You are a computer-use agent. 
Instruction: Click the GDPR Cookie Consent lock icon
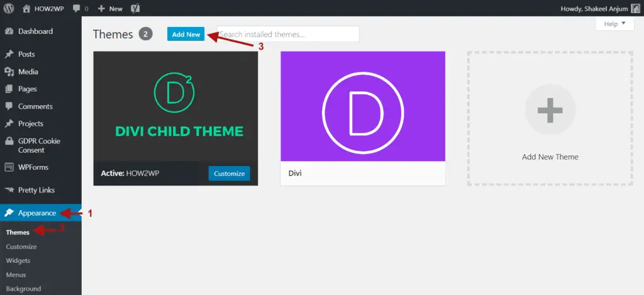[x=9, y=141]
